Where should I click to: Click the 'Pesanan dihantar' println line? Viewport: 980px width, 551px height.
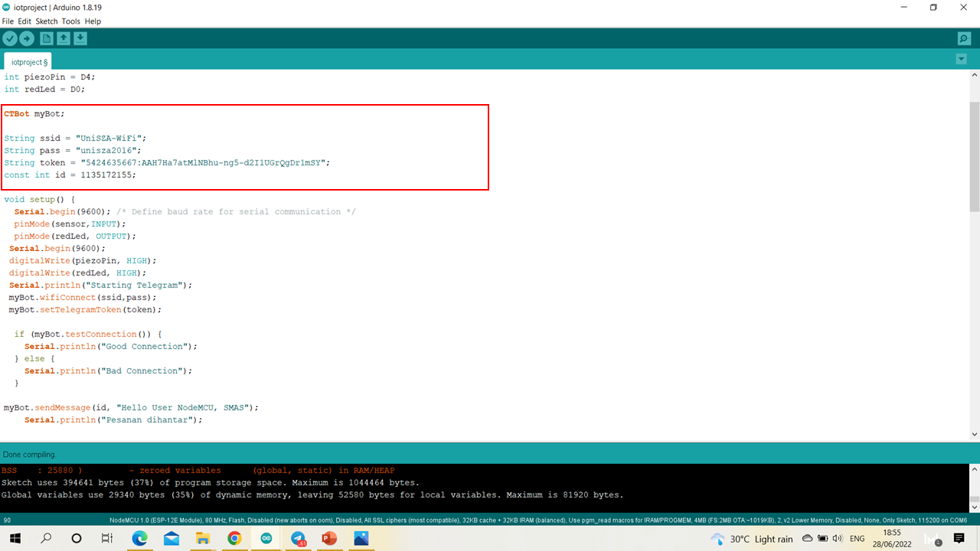(113, 420)
